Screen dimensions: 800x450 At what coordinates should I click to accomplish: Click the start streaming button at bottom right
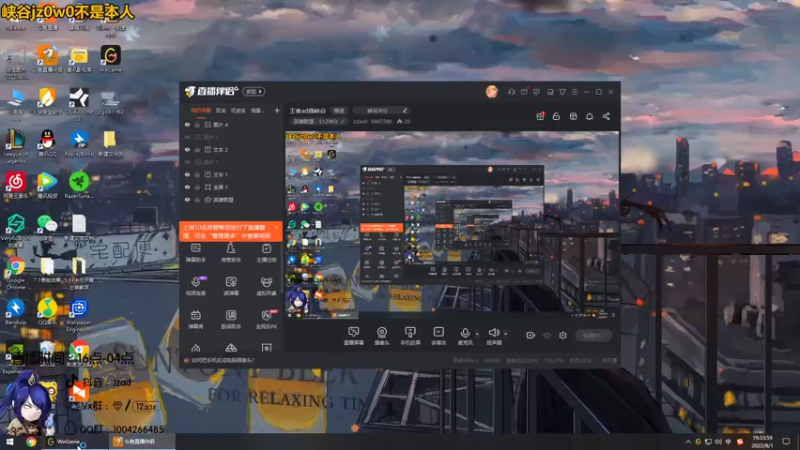click(593, 335)
